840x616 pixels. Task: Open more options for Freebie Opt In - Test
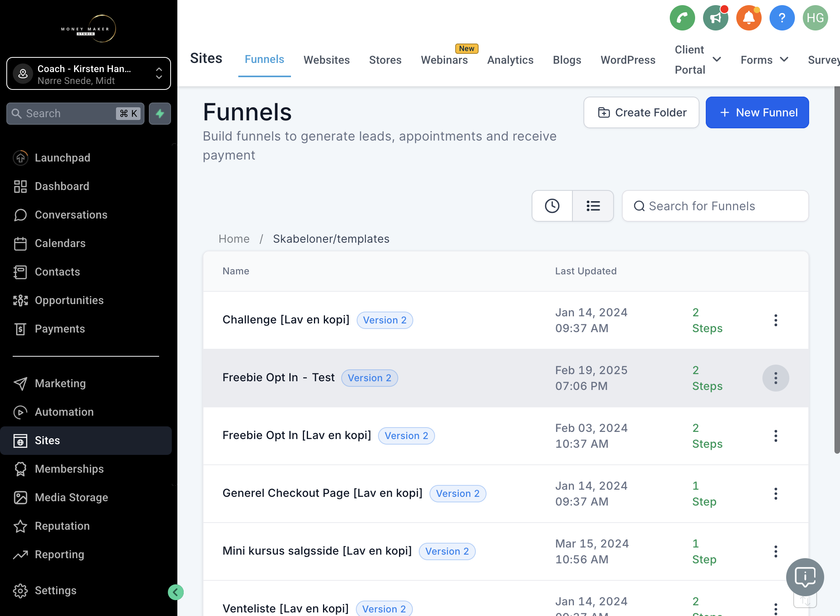click(x=776, y=378)
